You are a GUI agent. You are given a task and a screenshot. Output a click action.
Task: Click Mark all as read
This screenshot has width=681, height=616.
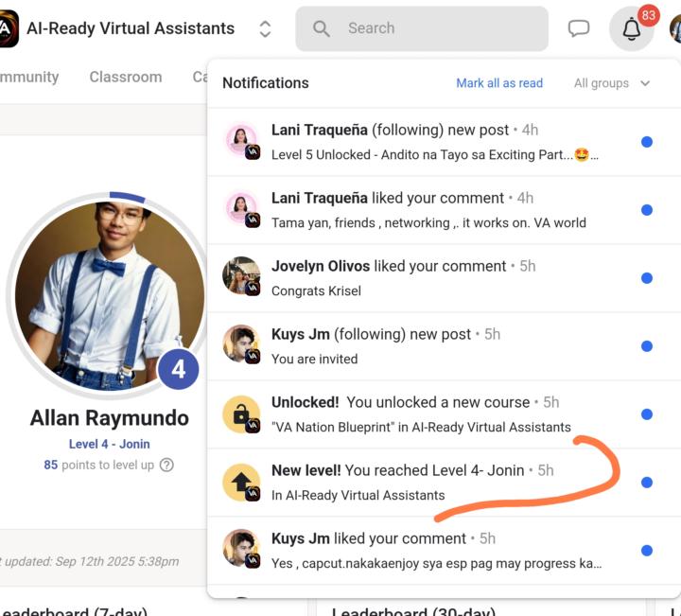click(499, 83)
